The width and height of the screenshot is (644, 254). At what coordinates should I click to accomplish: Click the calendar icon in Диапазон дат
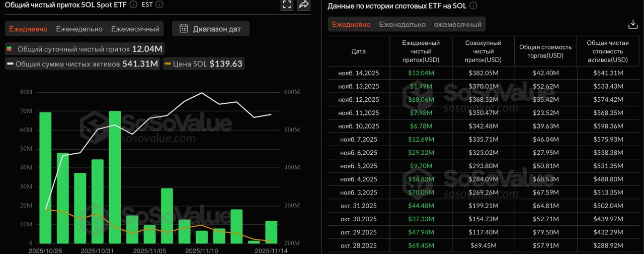tap(184, 29)
